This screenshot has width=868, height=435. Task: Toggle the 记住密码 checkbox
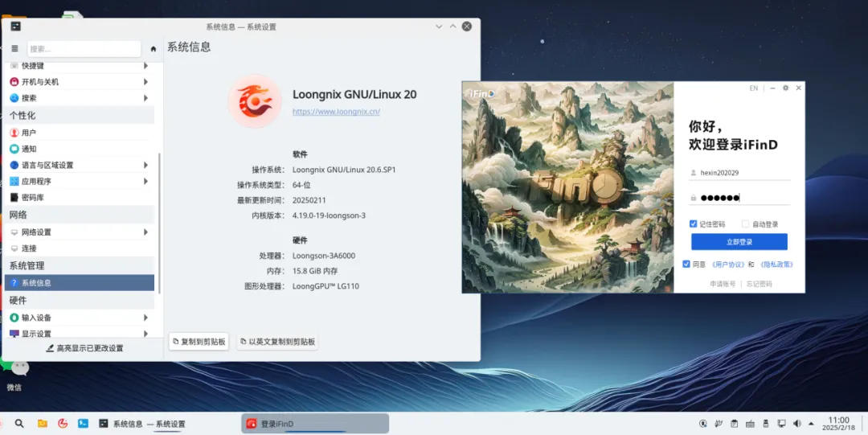click(x=693, y=224)
